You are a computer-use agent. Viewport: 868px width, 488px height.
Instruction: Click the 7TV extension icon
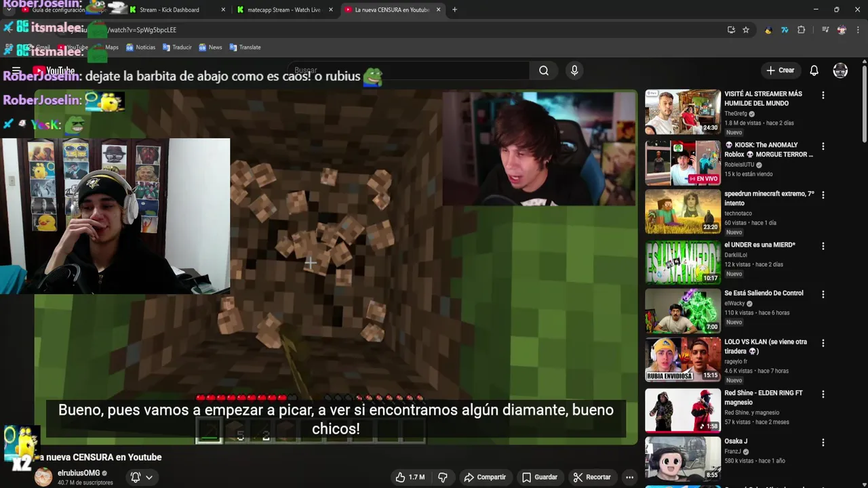point(785,30)
